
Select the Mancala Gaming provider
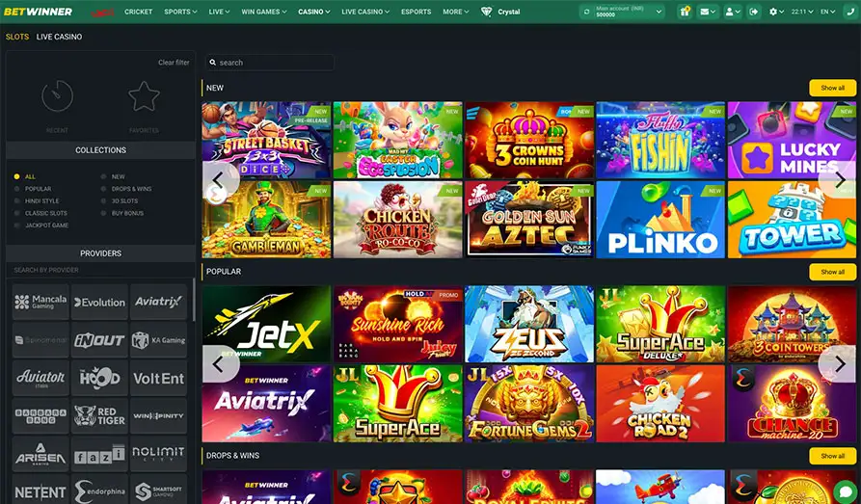[x=40, y=302]
